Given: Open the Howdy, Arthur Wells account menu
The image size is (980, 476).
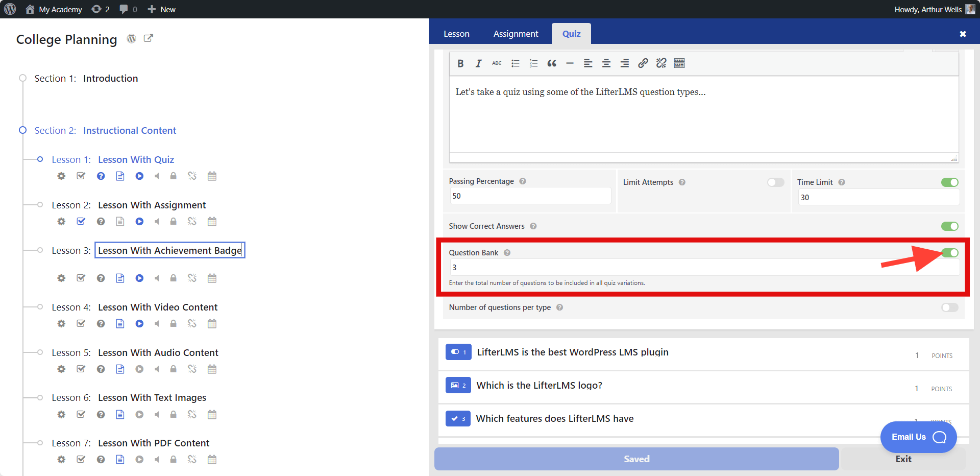Looking at the screenshot, I should 935,9.
